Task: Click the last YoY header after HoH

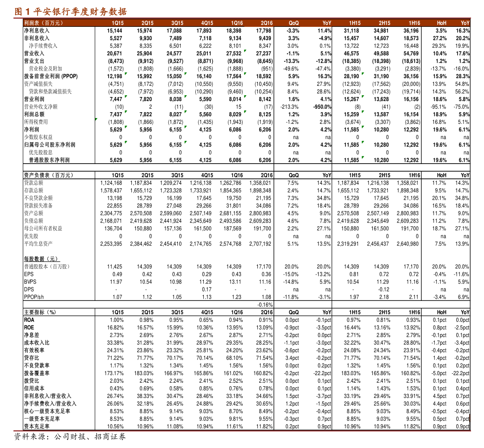Action: (x=465, y=23)
